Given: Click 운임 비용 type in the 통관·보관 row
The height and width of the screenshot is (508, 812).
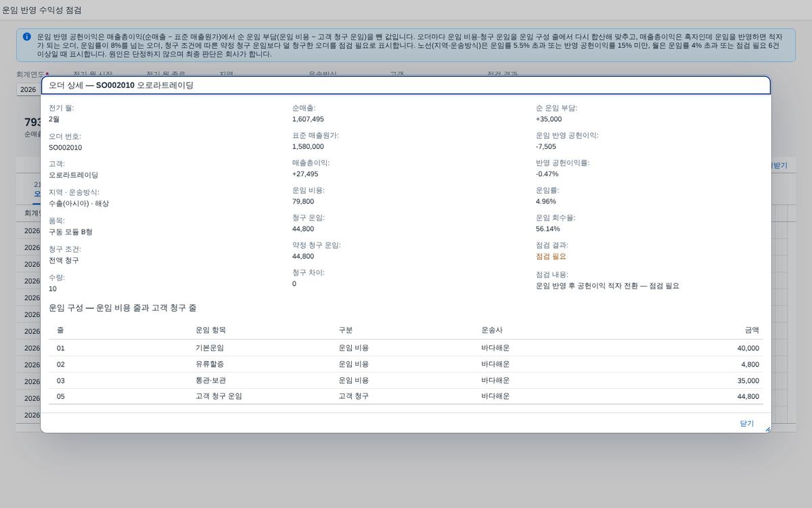Looking at the screenshot, I should (353, 381).
